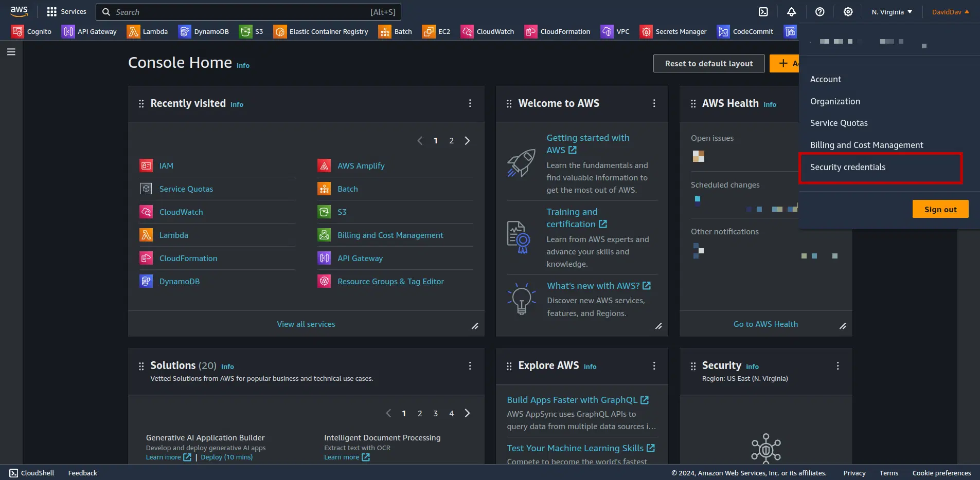Open the CloudShell icon in top bar

(x=763, y=12)
